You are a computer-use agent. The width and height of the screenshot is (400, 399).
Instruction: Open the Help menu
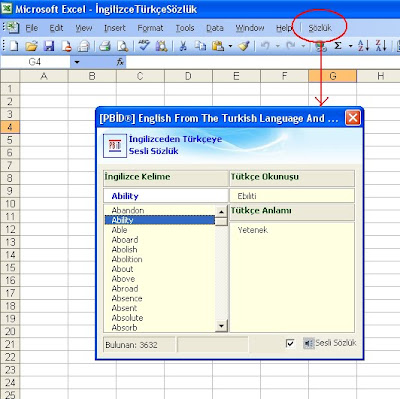284,28
